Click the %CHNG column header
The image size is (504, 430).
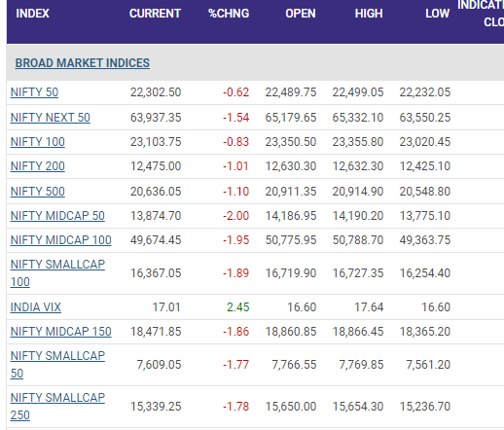[x=229, y=14]
